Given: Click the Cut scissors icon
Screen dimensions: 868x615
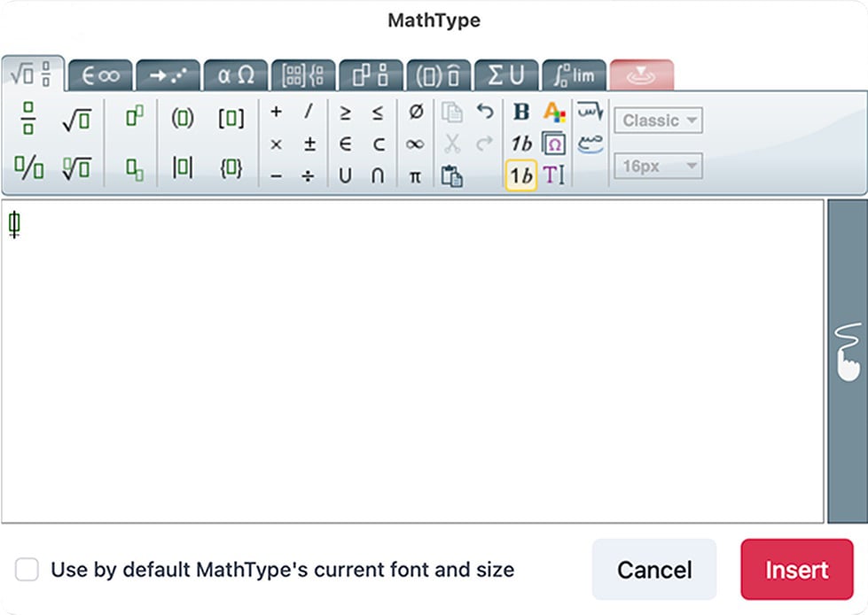Looking at the screenshot, I should point(451,144).
